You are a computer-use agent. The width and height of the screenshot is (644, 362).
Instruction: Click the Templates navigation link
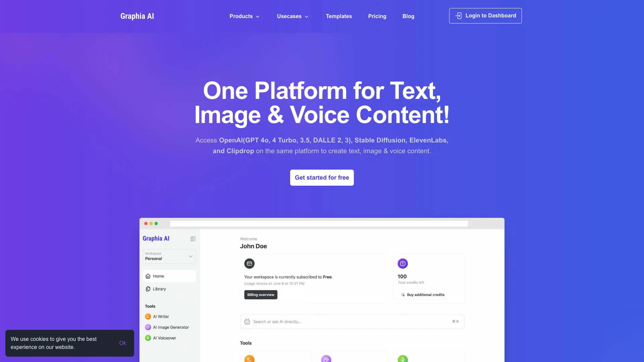point(339,16)
